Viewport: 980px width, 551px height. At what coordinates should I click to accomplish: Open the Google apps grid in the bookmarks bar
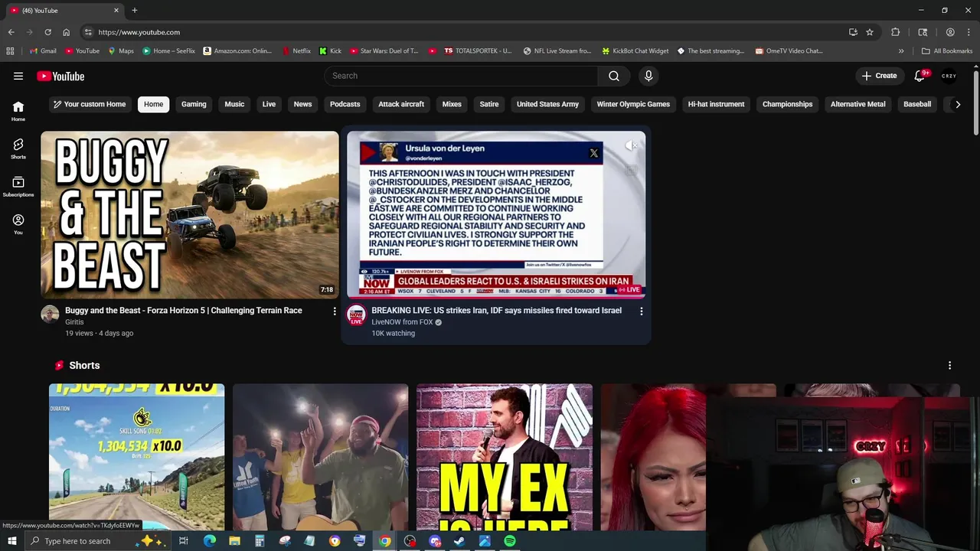point(10,51)
